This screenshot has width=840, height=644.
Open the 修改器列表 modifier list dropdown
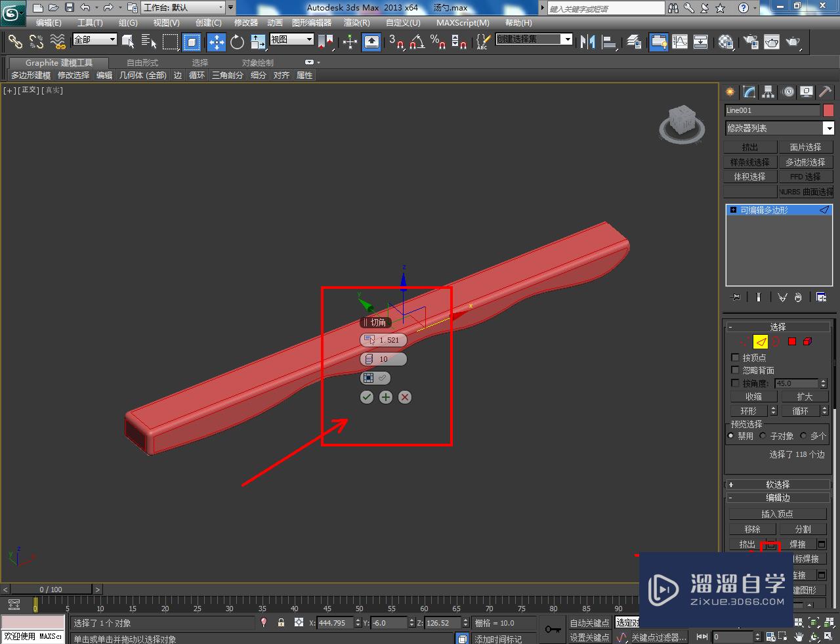tap(779, 128)
